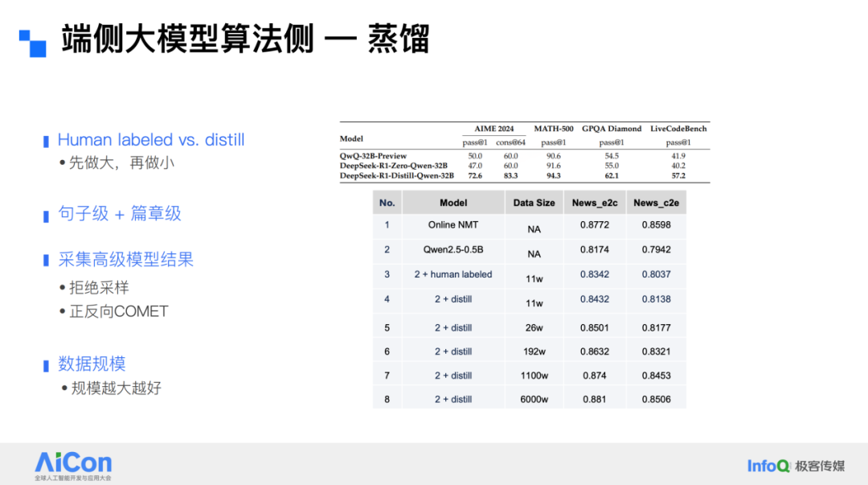Click the 192w data size cell
868x485 pixels.
click(x=534, y=351)
